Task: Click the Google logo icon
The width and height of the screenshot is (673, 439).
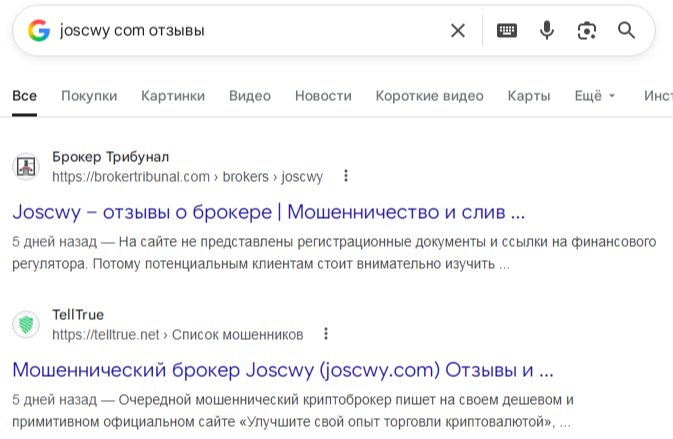Action: [39, 31]
